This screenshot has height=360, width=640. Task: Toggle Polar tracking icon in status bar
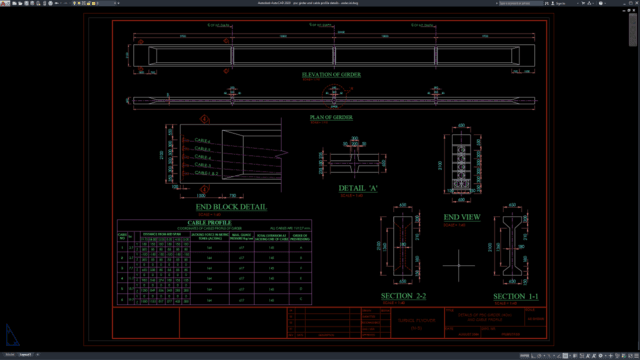click(x=539, y=356)
